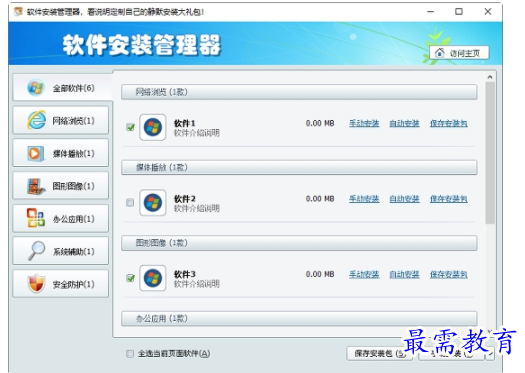Click 软件介绍说明 under 软件2
The image size is (525, 373).
pyautogui.click(x=197, y=208)
